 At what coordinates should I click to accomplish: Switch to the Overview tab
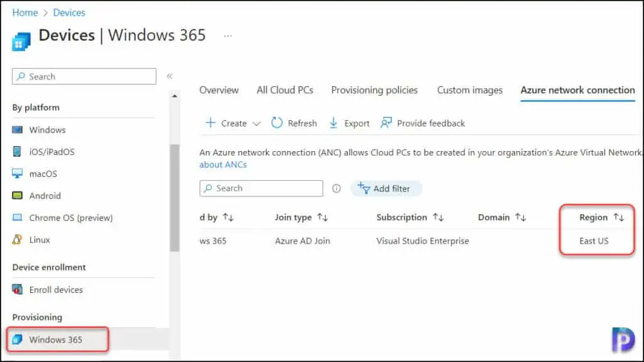[219, 90]
